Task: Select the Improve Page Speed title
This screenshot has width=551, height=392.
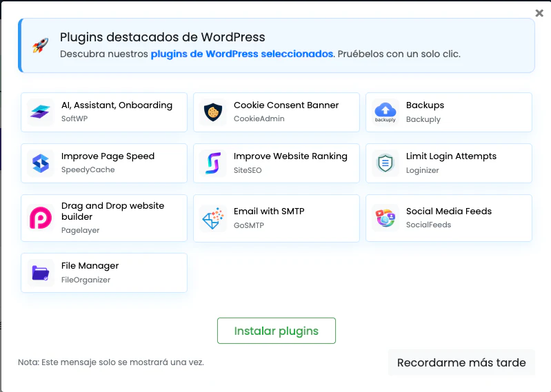Action: point(108,156)
